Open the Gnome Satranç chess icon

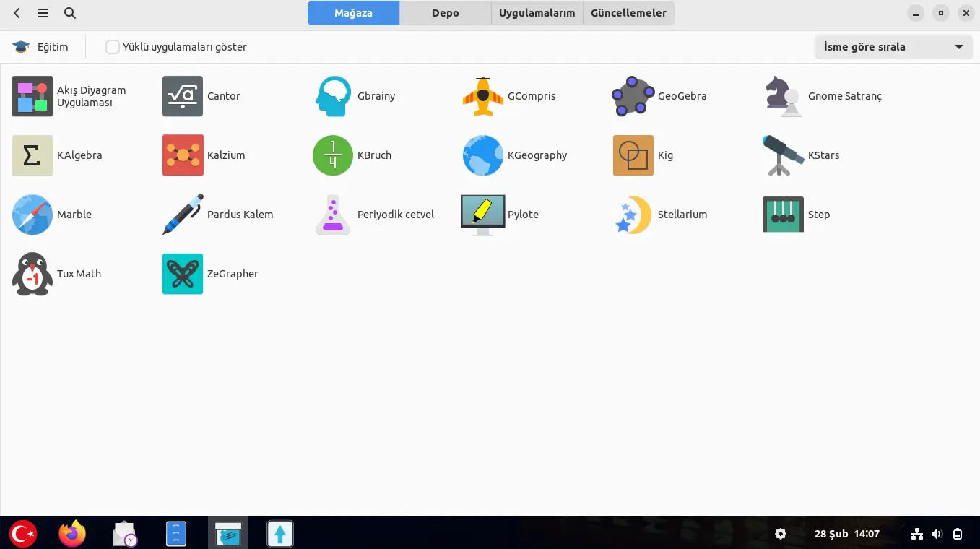pyautogui.click(x=784, y=96)
